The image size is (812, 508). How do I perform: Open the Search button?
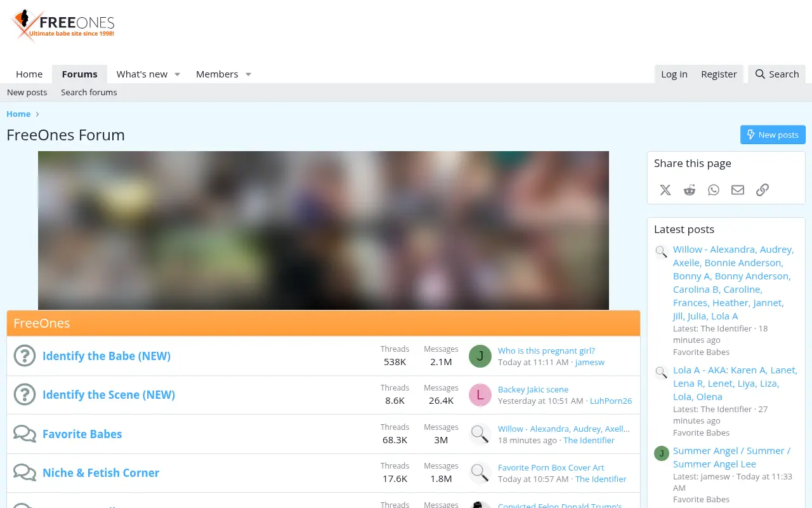tap(776, 74)
